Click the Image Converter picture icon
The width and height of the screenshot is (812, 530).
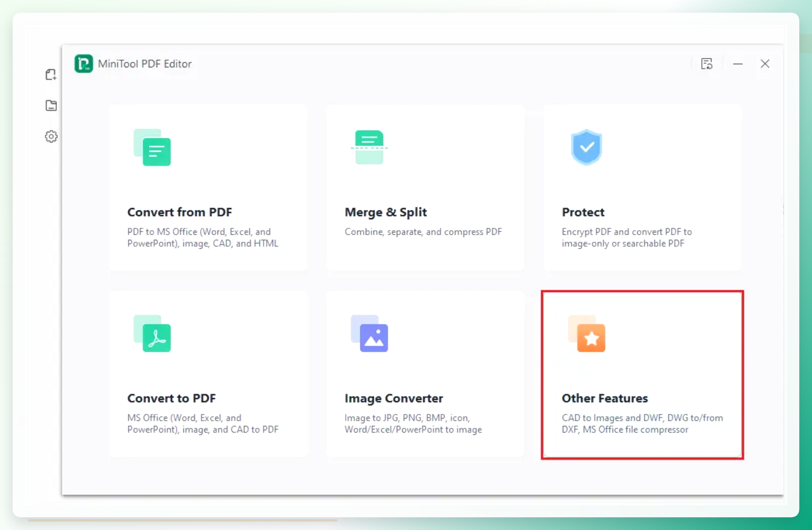(369, 333)
